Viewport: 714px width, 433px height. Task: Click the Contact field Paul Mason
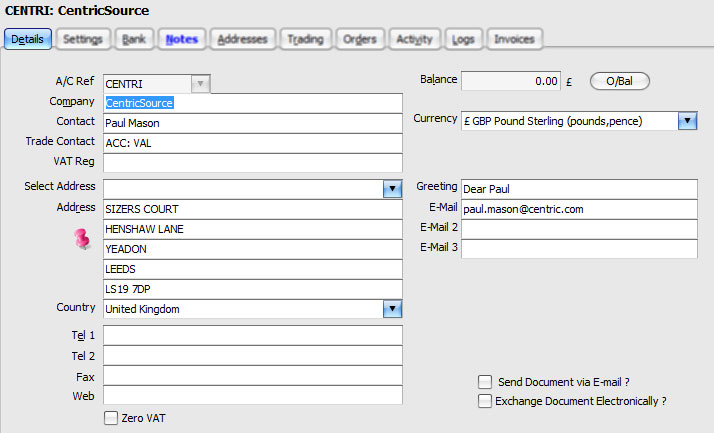(x=253, y=123)
